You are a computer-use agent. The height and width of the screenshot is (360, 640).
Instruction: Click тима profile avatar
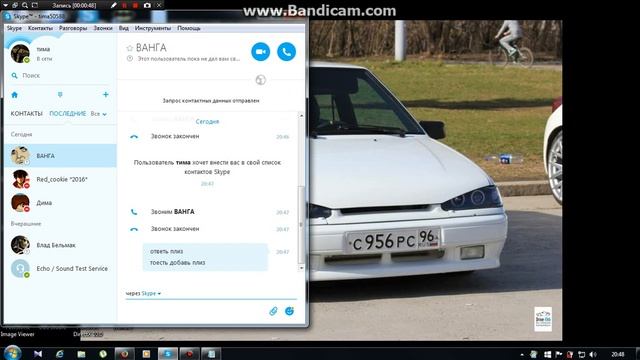click(x=20, y=53)
